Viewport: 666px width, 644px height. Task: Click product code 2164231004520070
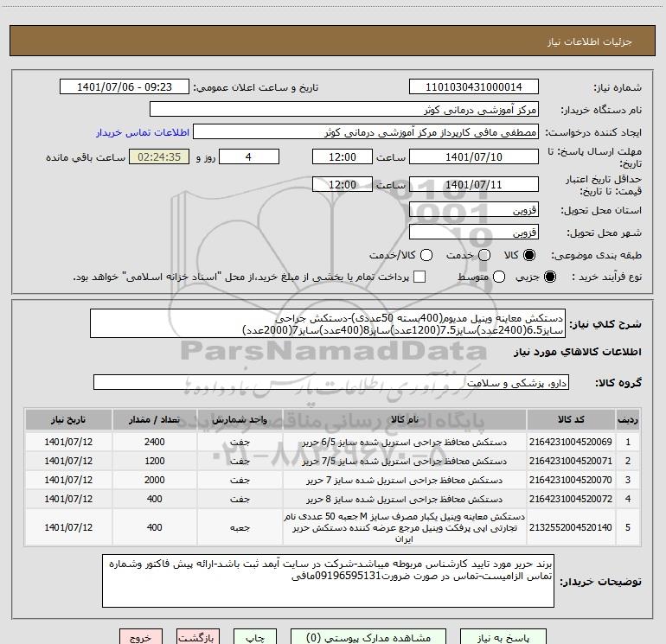point(571,480)
